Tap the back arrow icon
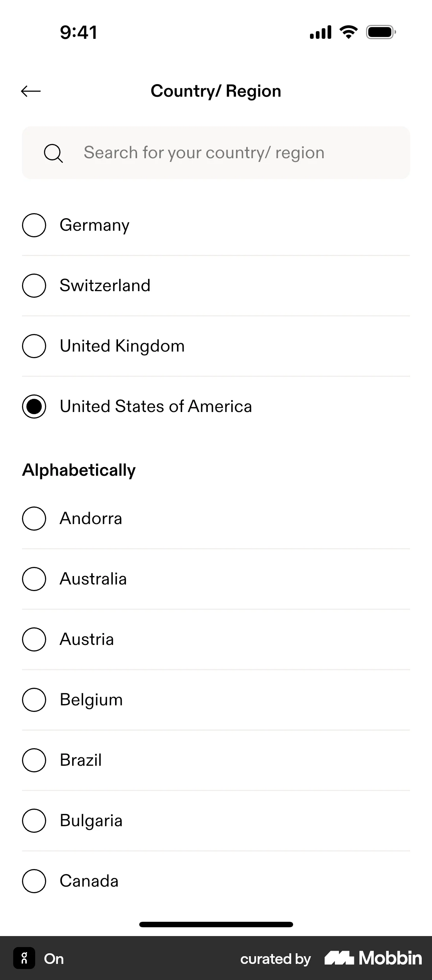 click(31, 91)
